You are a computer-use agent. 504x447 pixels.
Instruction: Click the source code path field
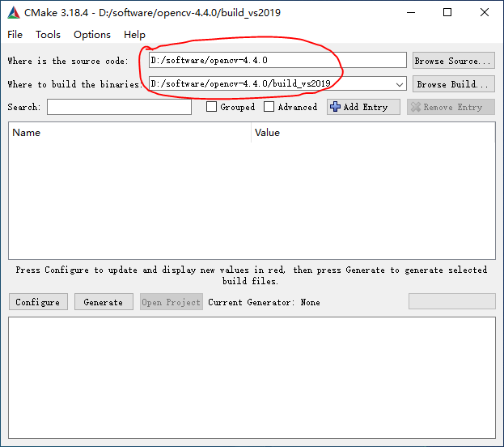(x=277, y=60)
